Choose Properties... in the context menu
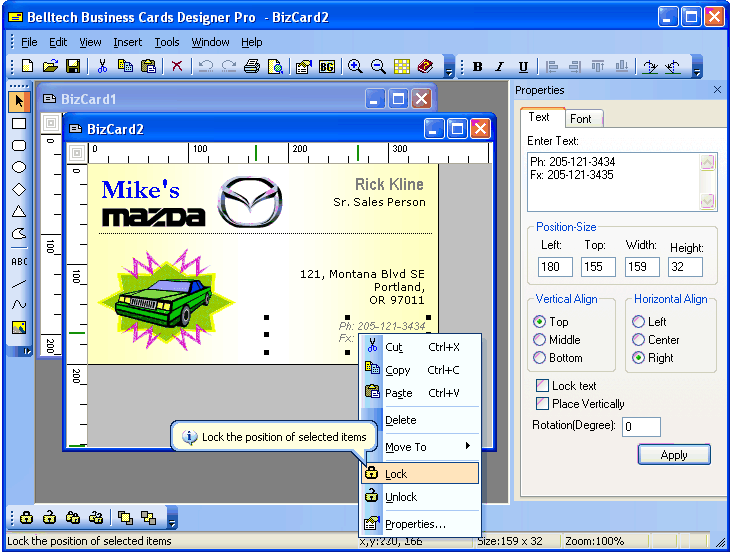 pos(420,524)
